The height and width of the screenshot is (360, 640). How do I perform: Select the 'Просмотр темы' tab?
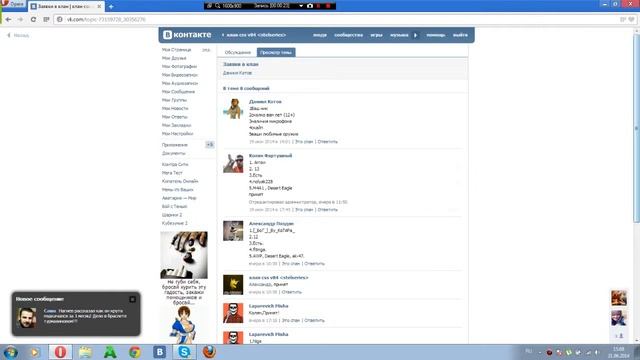276,52
